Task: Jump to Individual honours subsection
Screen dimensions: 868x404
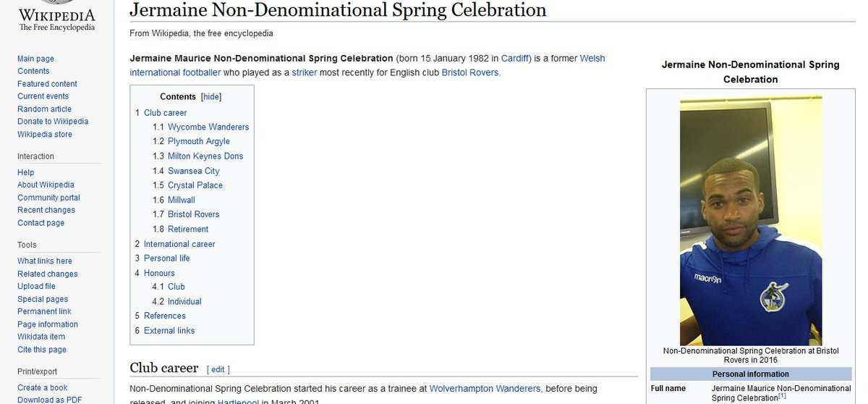Action: 184,301
